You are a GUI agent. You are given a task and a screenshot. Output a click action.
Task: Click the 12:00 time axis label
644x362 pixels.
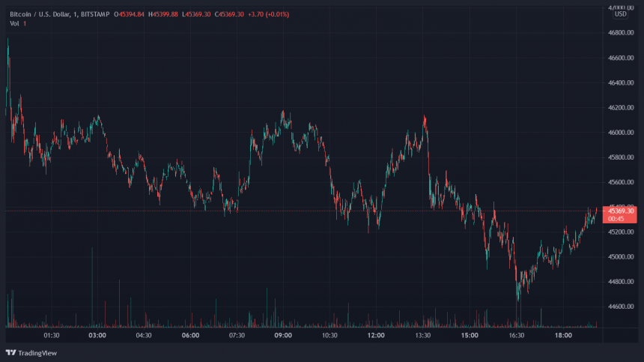pos(376,336)
